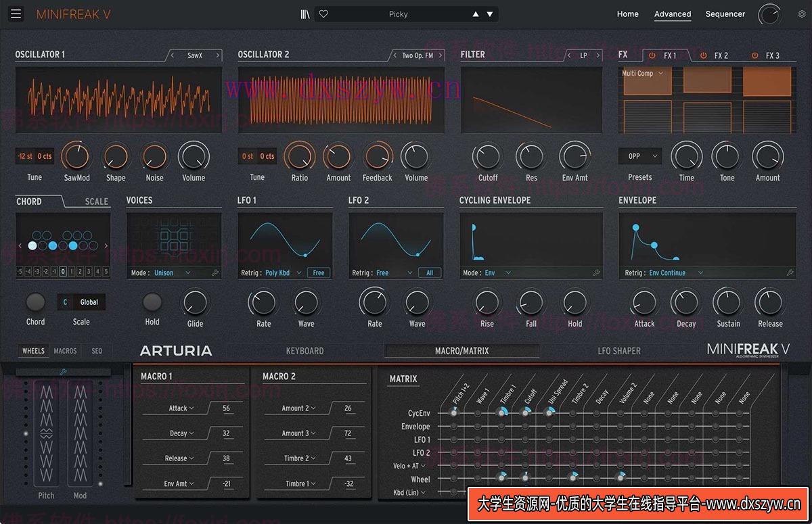Open Velo + AT matrix source dropdown

[409, 466]
